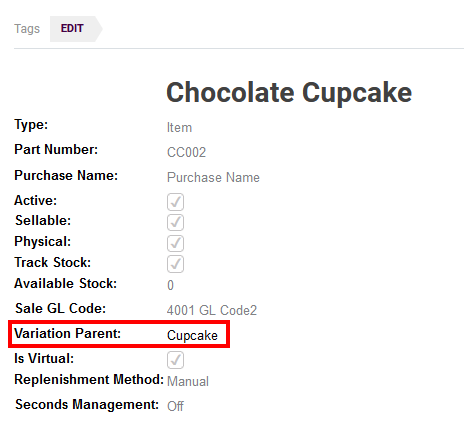Click the CC002 part number value
The width and height of the screenshot is (464, 433).
[186, 152]
